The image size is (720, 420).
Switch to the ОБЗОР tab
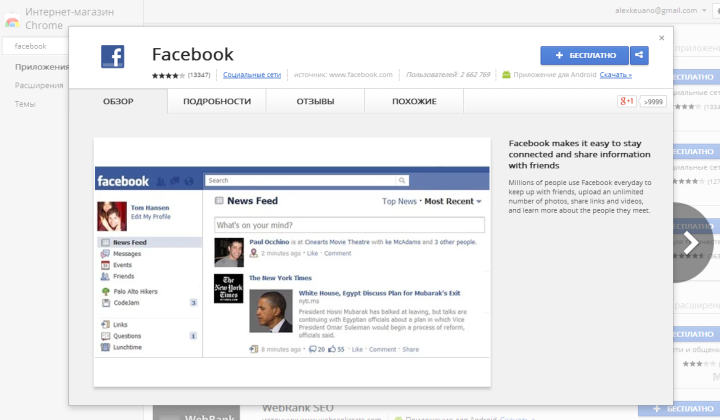[x=118, y=101]
